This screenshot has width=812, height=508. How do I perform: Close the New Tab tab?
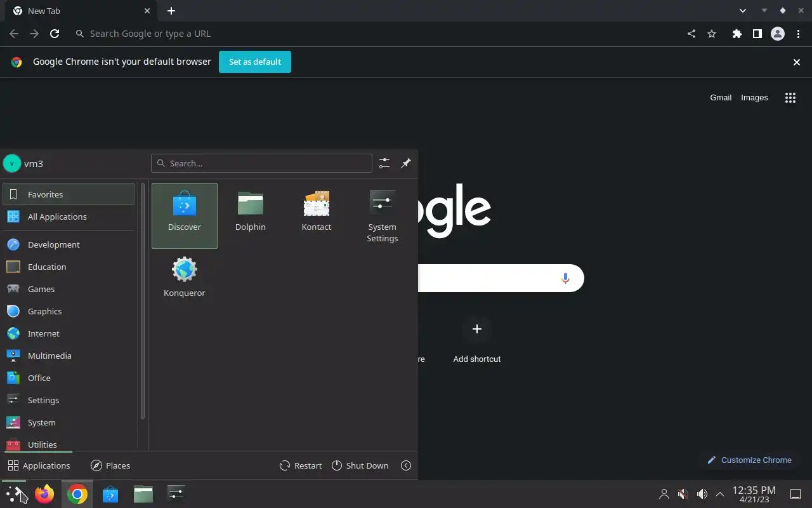pos(147,11)
